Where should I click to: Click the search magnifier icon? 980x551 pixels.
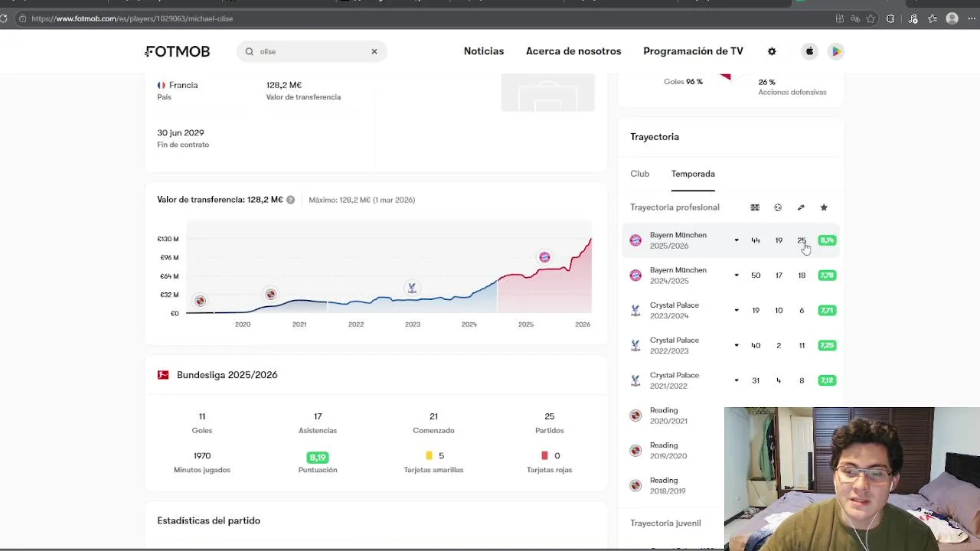pos(250,51)
